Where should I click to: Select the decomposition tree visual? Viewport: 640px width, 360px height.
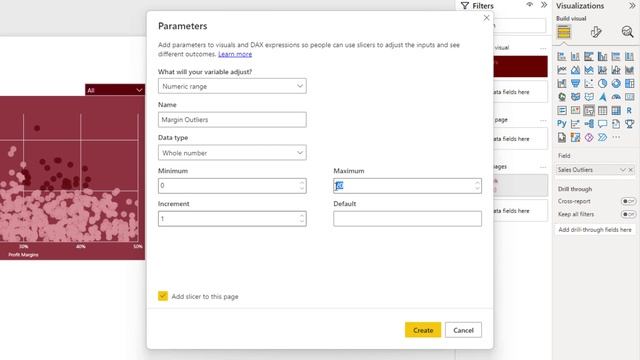pos(589,124)
